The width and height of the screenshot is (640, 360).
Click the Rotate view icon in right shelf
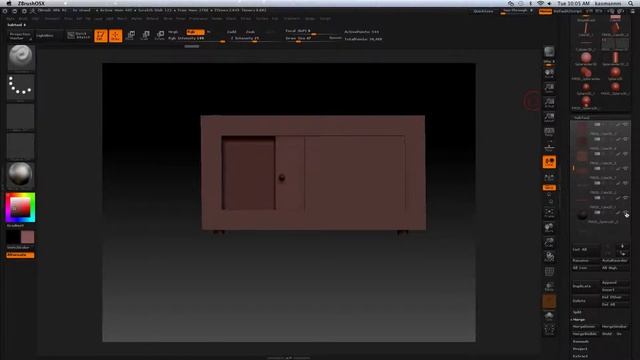[x=549, y=257]
